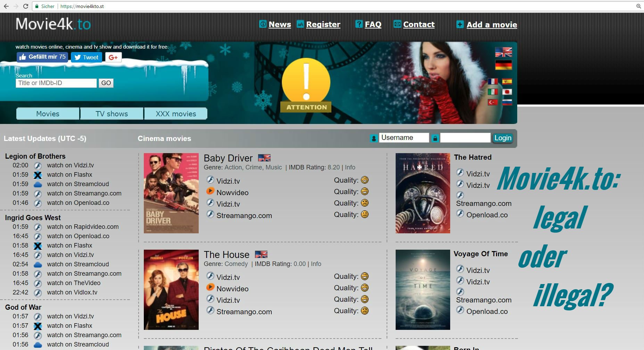Viewport: 644px width, 350px height.
Task: Click the Username input field
Action: coord(404,137)
